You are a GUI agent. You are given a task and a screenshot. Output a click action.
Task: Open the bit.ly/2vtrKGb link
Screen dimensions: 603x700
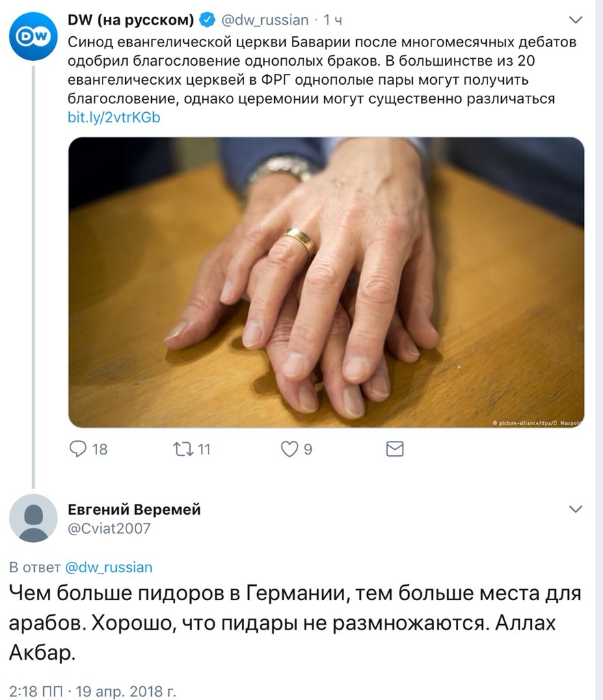coord(113,118)
